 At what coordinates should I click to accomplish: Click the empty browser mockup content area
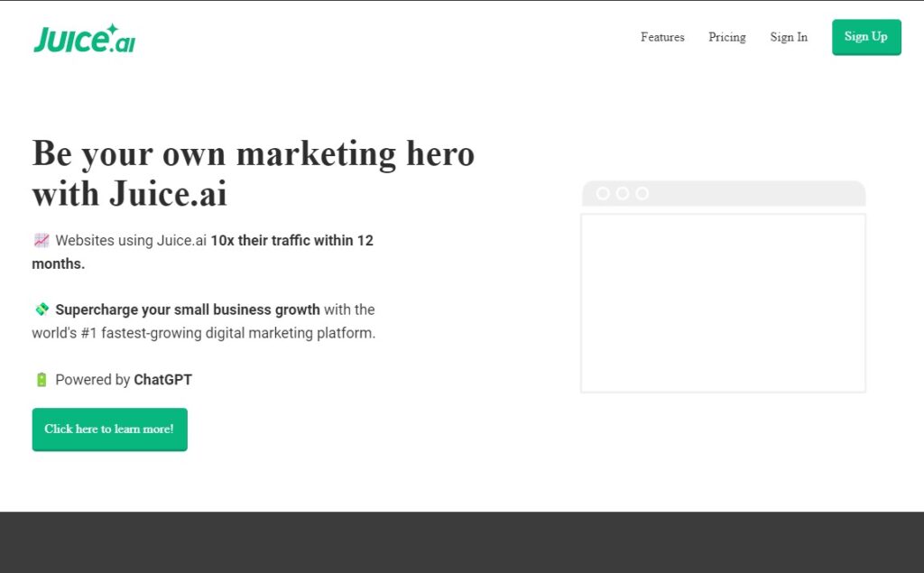click(x=723, y=302)
